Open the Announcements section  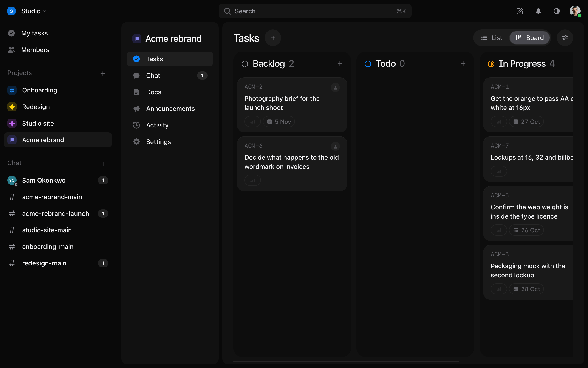pos(170,109)
